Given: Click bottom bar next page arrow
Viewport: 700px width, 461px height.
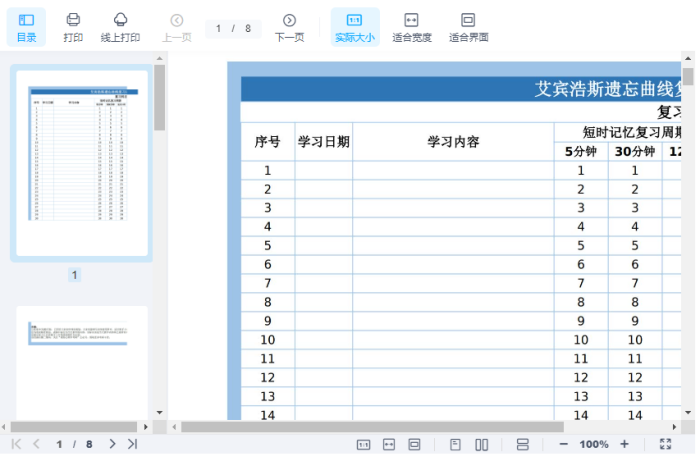Looking at the screenshot, I should click(x=112, y=444).
